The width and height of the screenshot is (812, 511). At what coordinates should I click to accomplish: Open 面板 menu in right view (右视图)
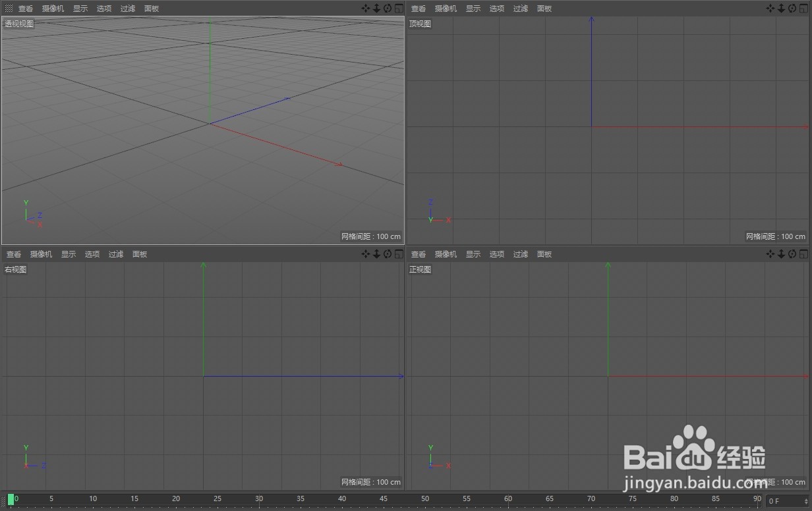pyautogui.click(x=140, y=254)
